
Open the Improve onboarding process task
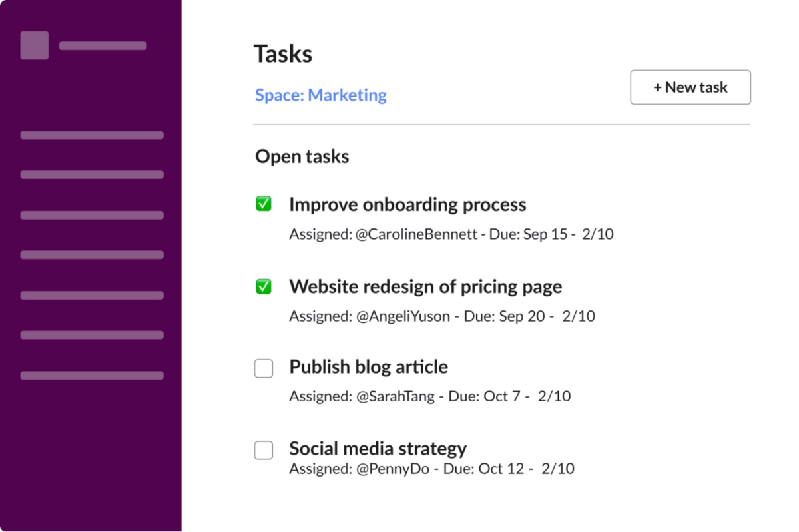pos(407,204)
